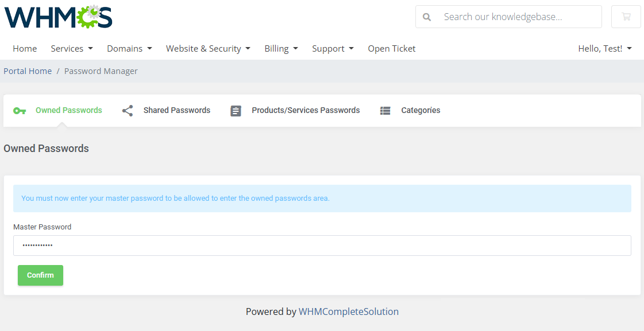Click the knowledgebase search magnifier icon
Viewport: 644px width, 331px height.
click(x=427, y=17)
